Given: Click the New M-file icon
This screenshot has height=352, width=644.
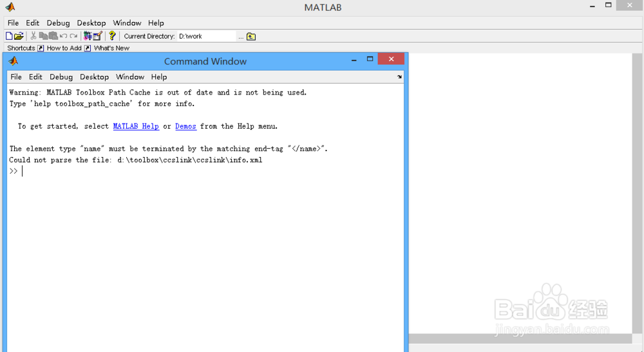Looking at the screenshot, I should (x=9, y=36).
